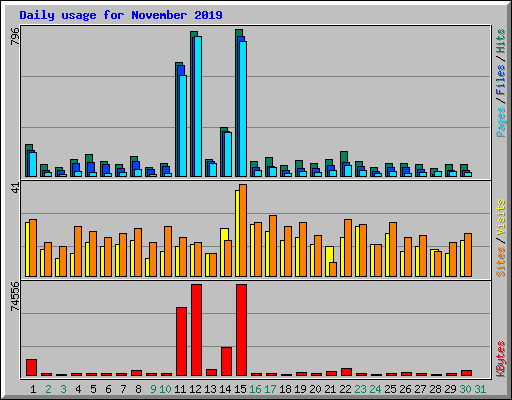
Task: Click day label 7 on the axis
Action: tap(123, 389)
